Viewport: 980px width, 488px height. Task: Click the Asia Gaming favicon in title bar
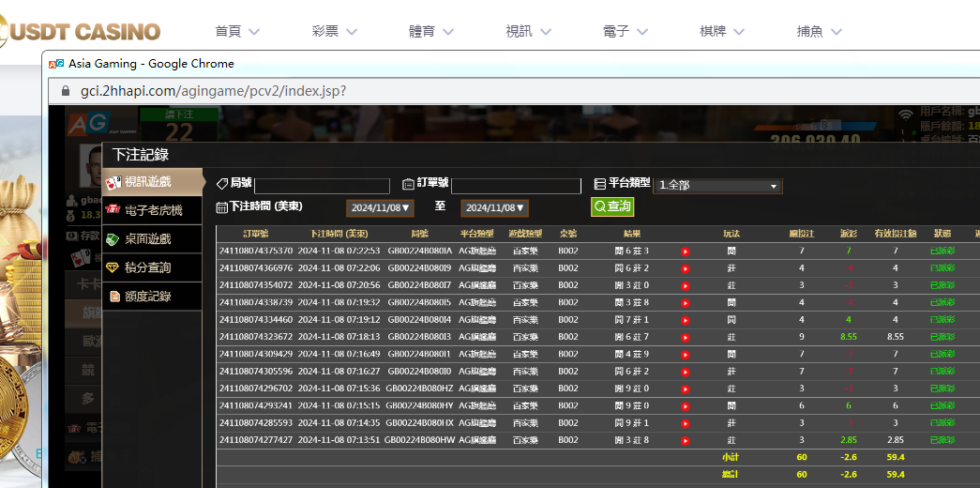click(56, 64)
